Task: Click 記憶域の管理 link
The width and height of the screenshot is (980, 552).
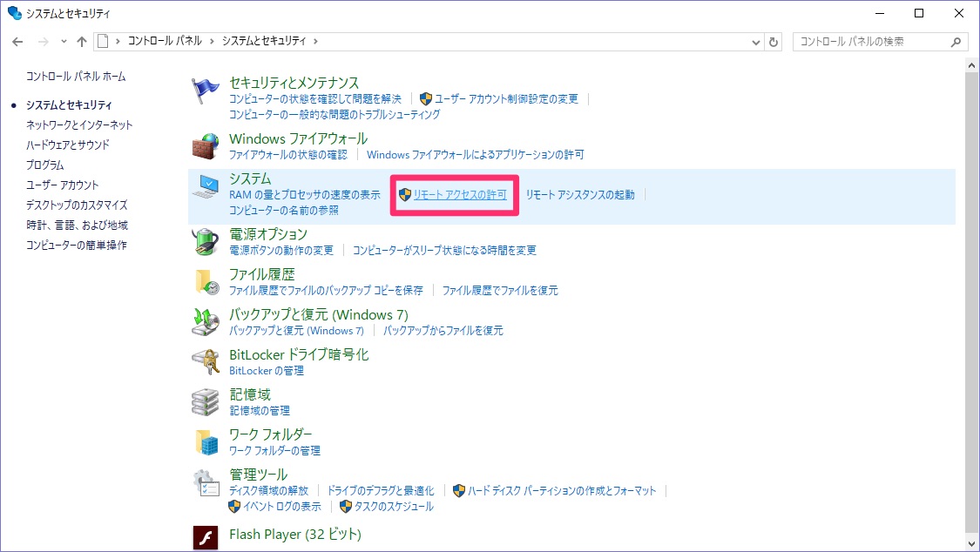Action: [x=260, y=410]
